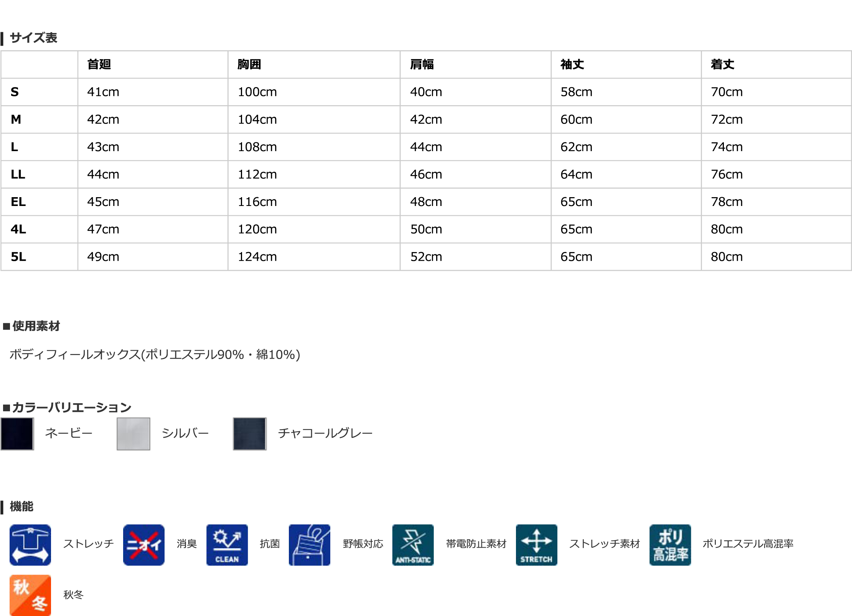Select the charcoal gray color swatch
The width and height of the screenshot is (852, 616).
pyautogui.click(x=250, y=433)
